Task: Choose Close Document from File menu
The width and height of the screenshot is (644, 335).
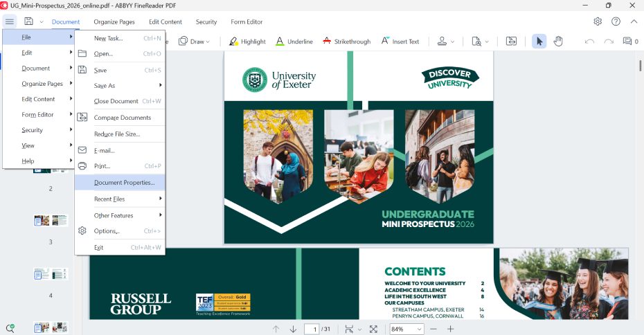Action: [120, 101]
